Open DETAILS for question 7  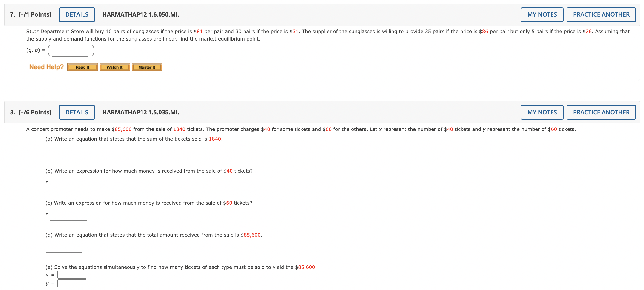[x=77, y=14]
